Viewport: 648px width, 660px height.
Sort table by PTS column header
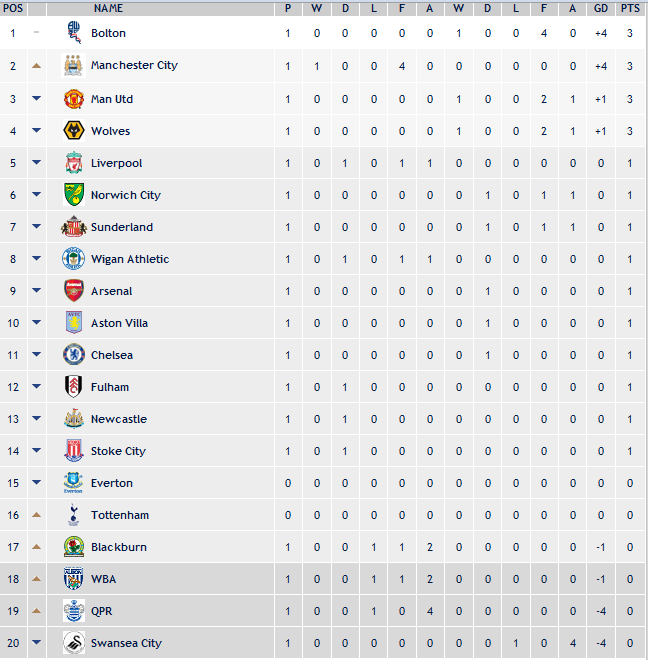click(x=630, y=8)
